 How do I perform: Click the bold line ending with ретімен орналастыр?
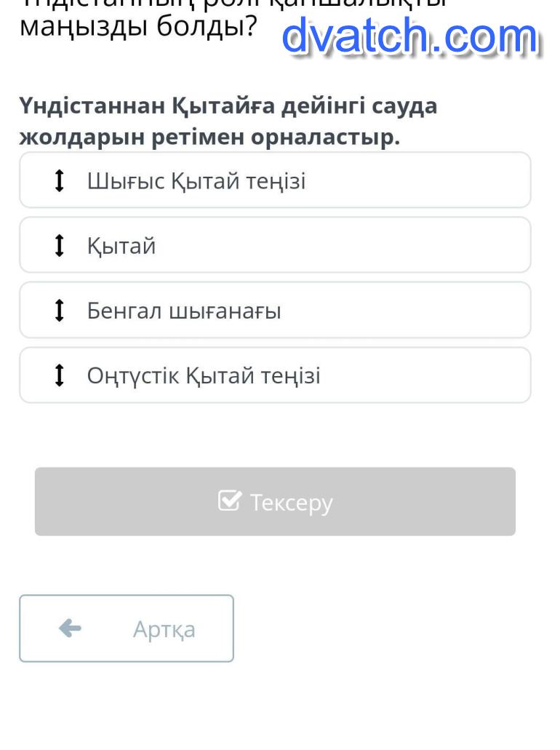(x=209, y=137)
